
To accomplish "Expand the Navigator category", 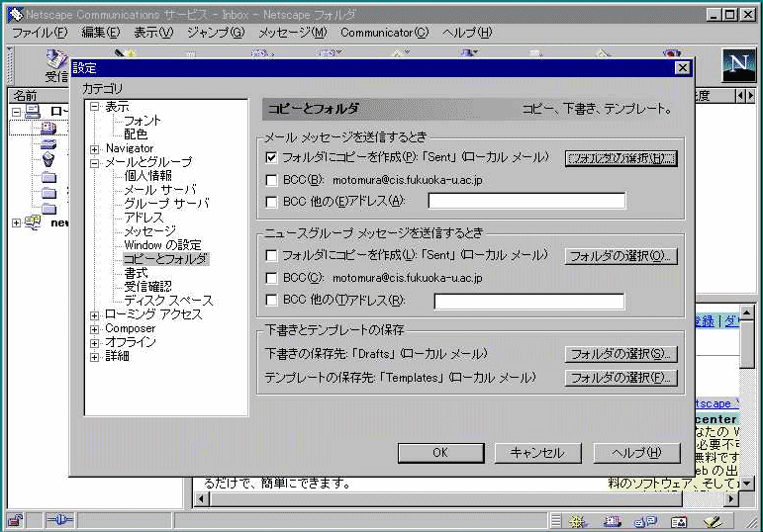I will pos(94,148).
